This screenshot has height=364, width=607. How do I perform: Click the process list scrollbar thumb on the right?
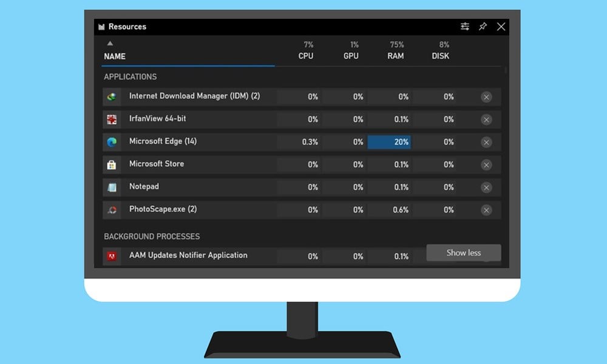point(506,70)
